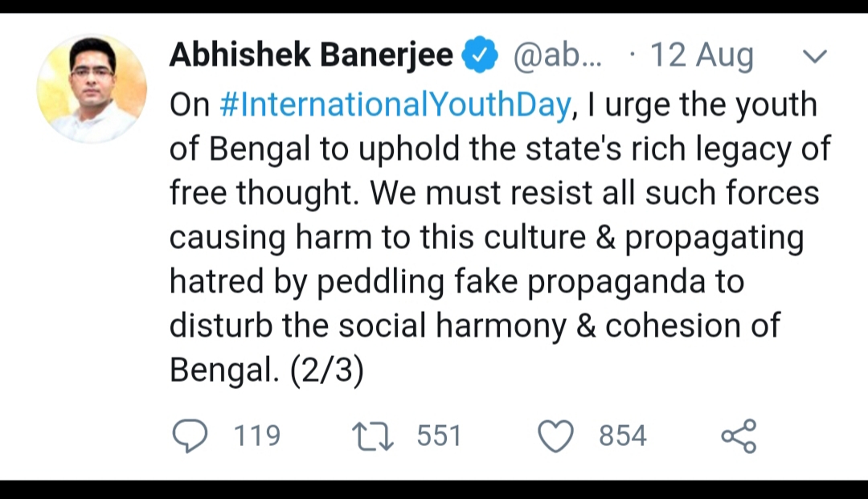The image size is (868, 499).
Task: Click the blue verified badge
Action: [x=481, y=56]
